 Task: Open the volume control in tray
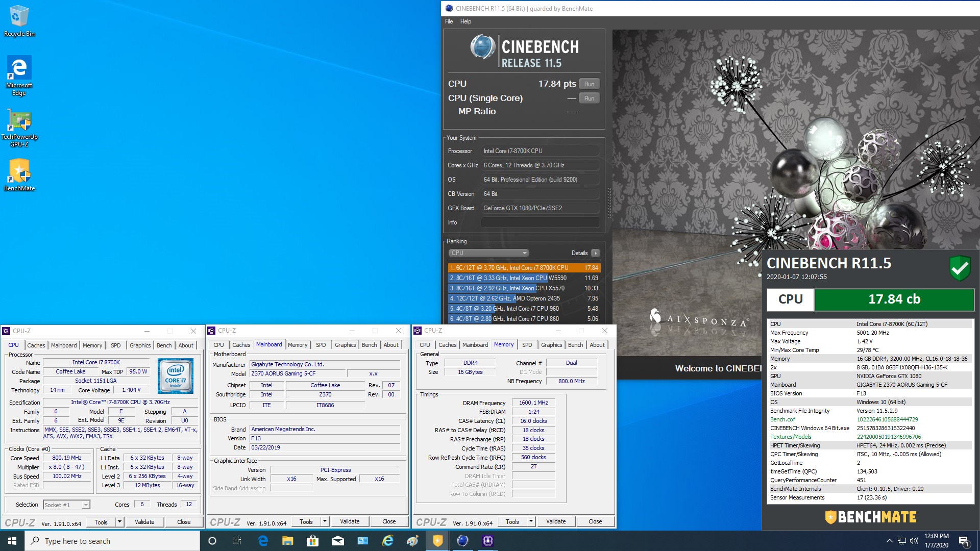point(914,541)
